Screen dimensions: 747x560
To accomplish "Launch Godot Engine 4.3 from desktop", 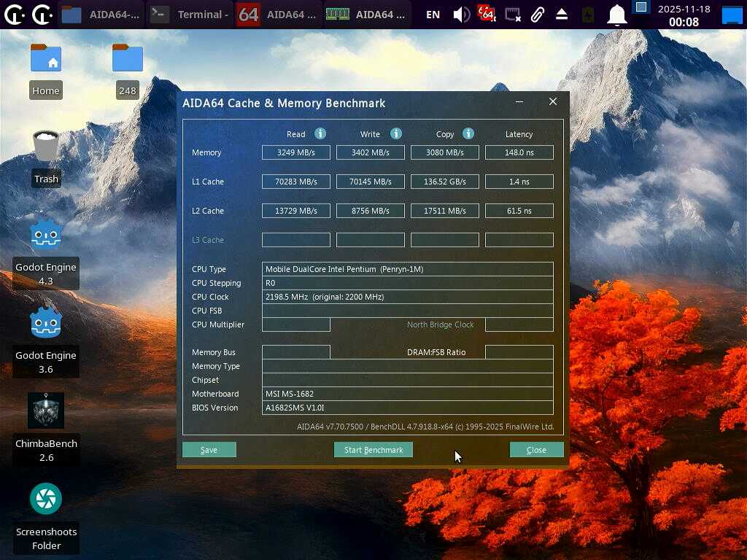I will click(x=46, y=252).
